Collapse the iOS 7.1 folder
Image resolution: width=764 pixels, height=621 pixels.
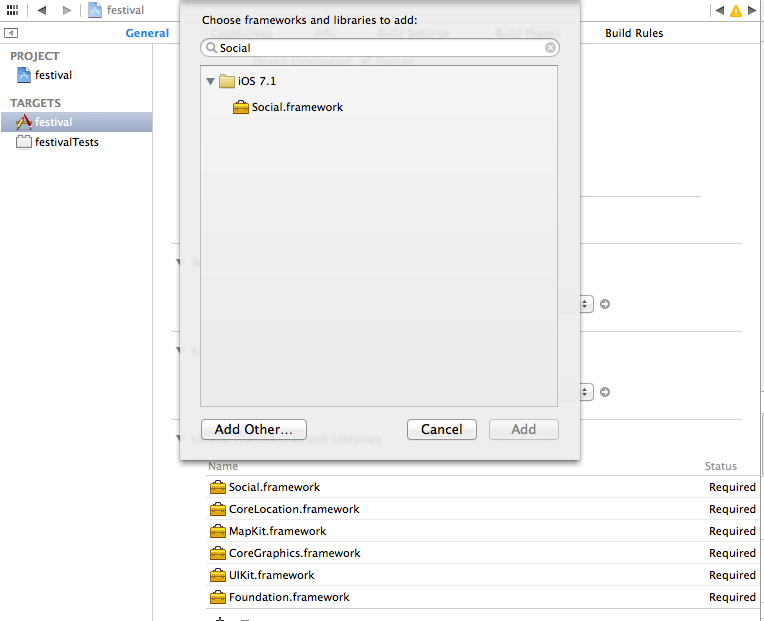210,81
